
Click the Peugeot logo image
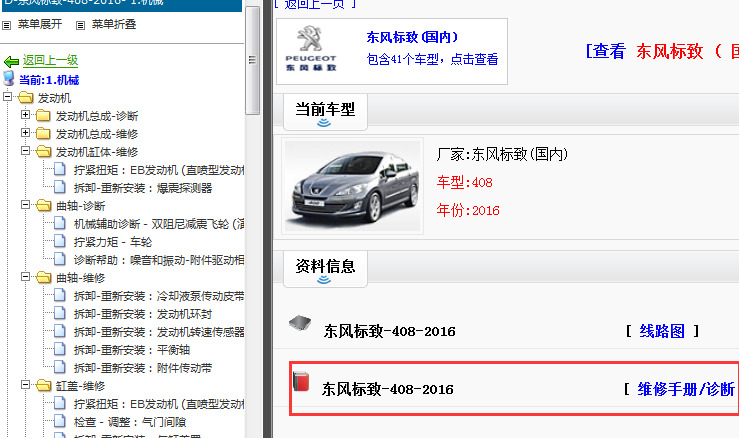pyautogui.click(x=311, y=50)
